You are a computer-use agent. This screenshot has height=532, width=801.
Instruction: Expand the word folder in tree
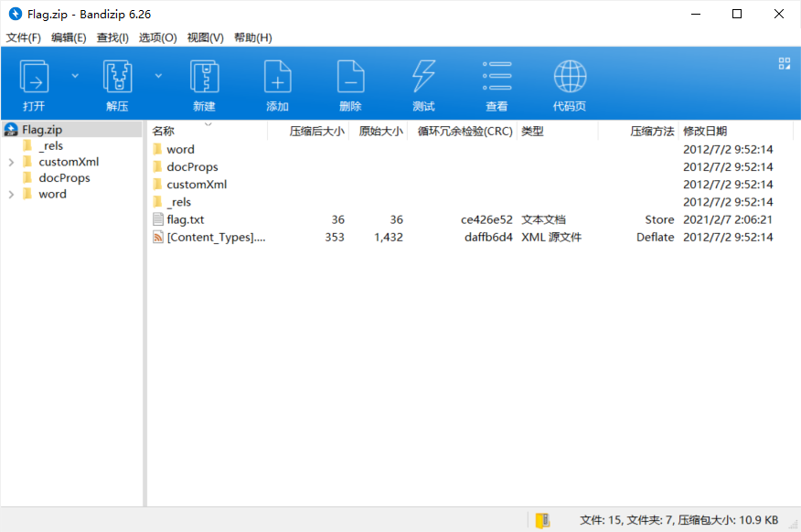coord(11,195)
